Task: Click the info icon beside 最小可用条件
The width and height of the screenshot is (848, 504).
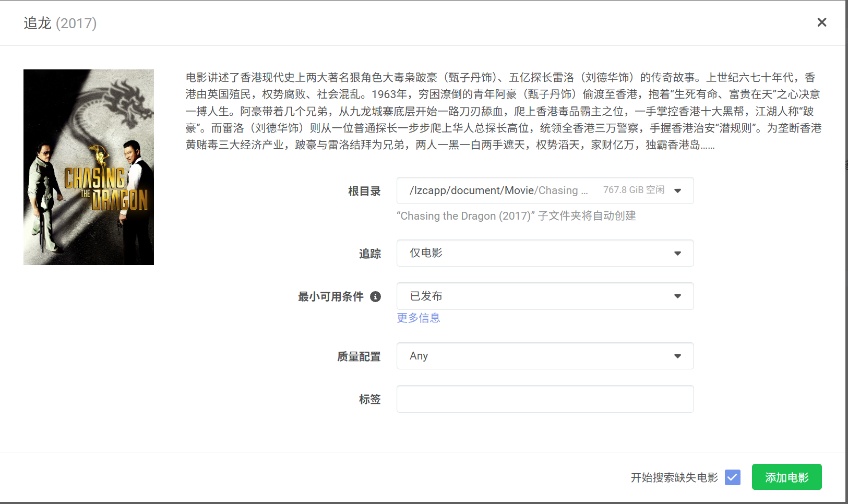Action: pos(375,296)
